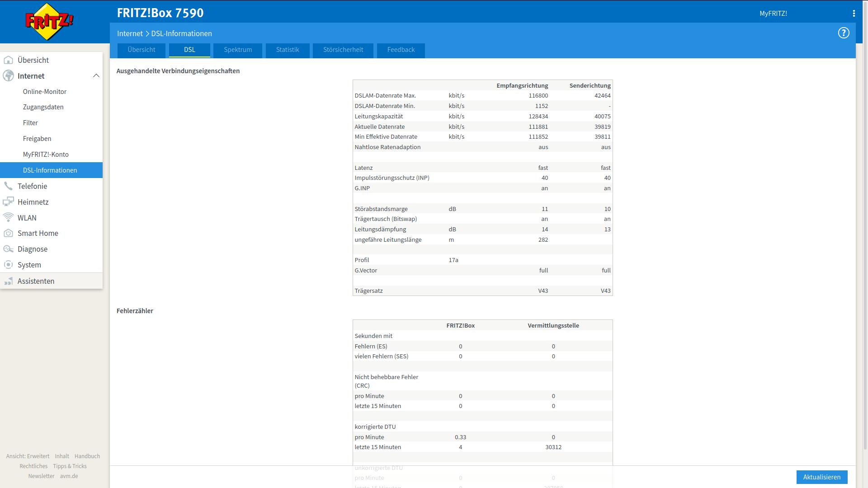This screenshot has height=488, width=868.
Task: Switch to the Störsicherheit tab
Action: tap(343, 50)
